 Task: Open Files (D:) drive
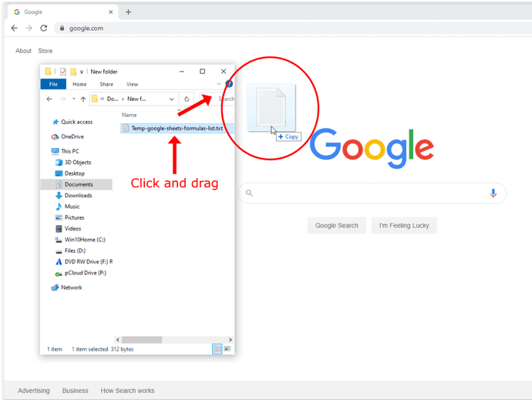[x=75, y=250]
